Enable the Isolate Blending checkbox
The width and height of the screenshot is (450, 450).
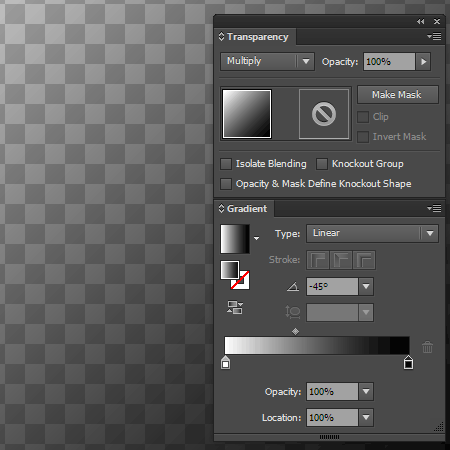click(226, 164)
